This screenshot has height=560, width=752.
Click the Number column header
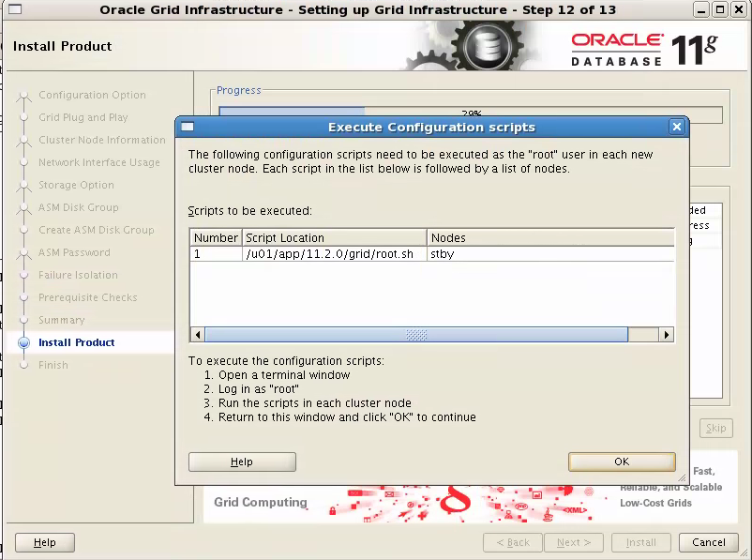(x=215, y=237)
